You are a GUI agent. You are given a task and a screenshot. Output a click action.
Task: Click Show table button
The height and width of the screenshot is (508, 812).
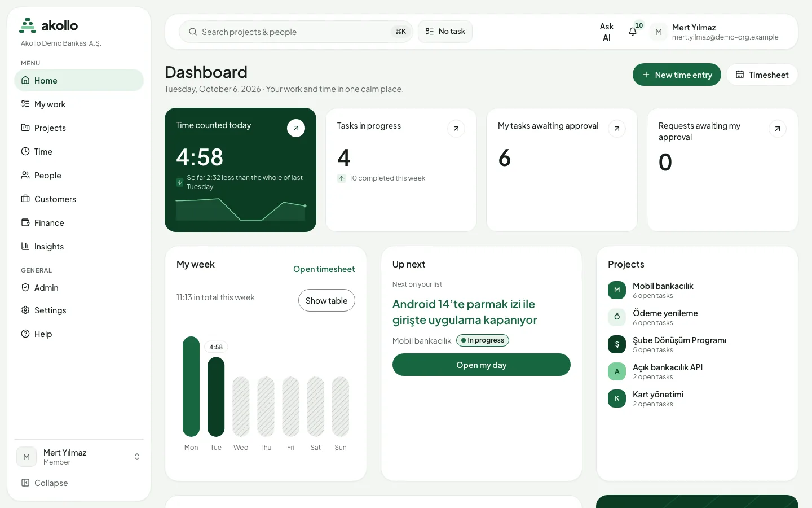click(x=326, y=300)
